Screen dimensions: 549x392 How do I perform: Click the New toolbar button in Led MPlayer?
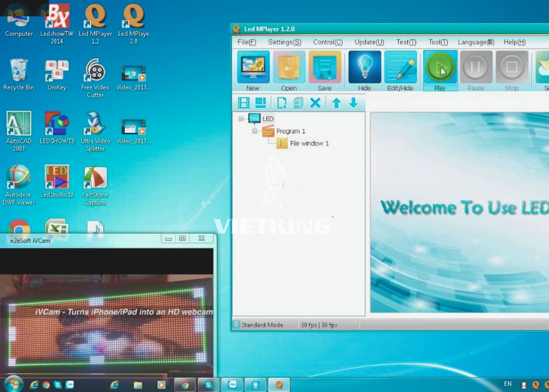pos(253,71)
